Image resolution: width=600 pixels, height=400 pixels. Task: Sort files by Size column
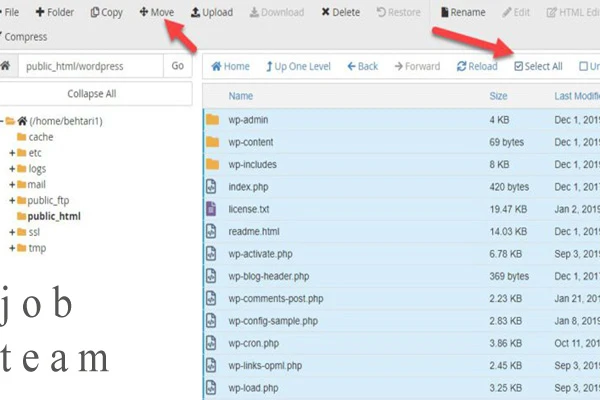pos(498,96)
